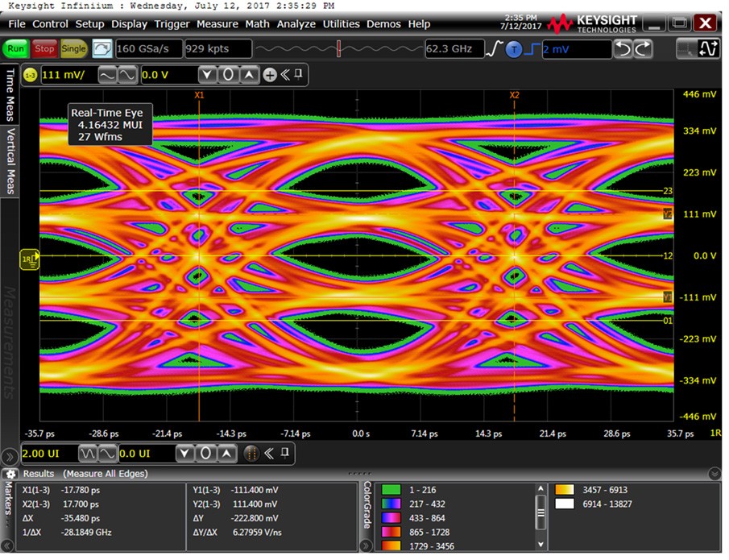Toggle the pin icon on horizontal toolbar
Viewport: 729px width, 560px height.
(285, 453)
